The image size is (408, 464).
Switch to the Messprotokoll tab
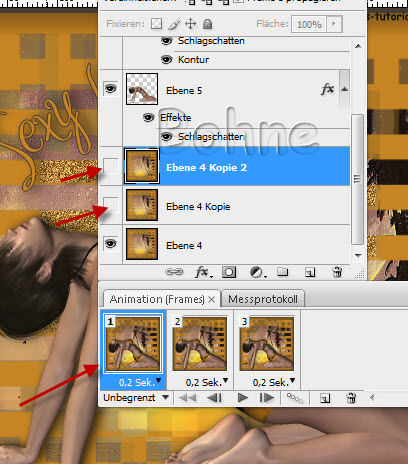point(263,299)
